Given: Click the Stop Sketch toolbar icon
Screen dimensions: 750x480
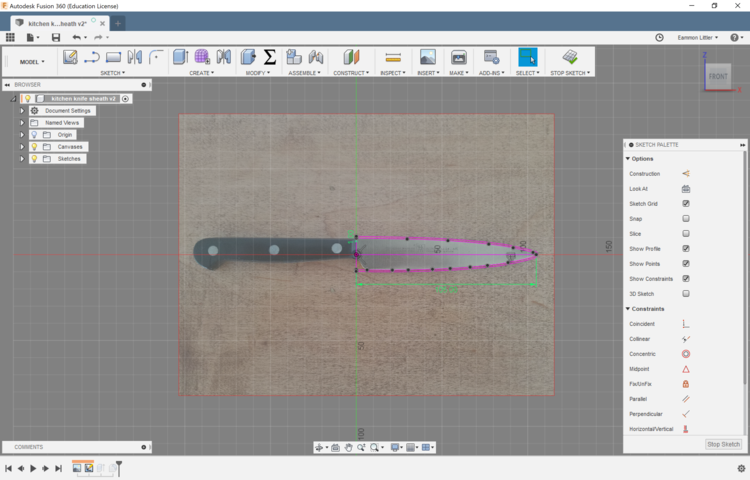Looking at the screenshot, I should [x=570, y=57].
